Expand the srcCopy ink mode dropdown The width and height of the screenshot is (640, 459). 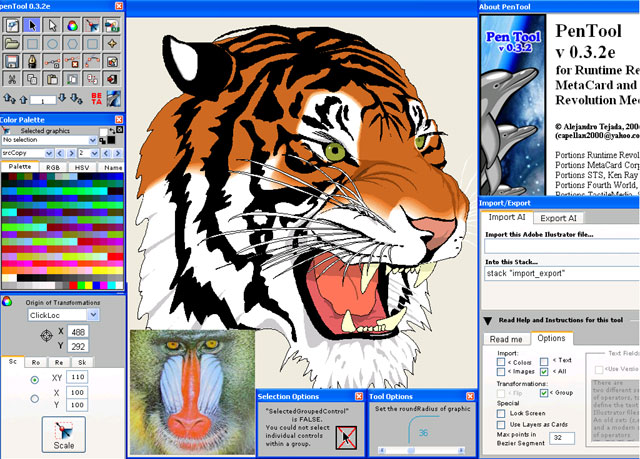28,153
